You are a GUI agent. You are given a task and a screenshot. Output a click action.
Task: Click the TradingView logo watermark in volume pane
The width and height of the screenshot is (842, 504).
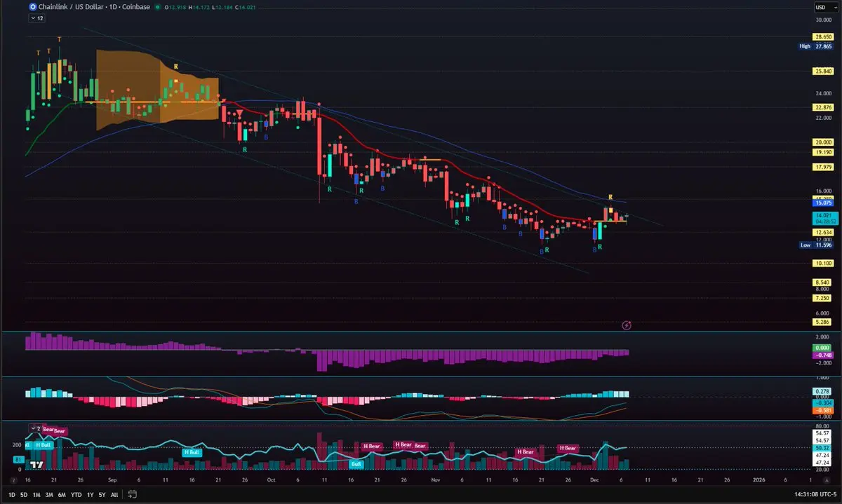point(38,465)
